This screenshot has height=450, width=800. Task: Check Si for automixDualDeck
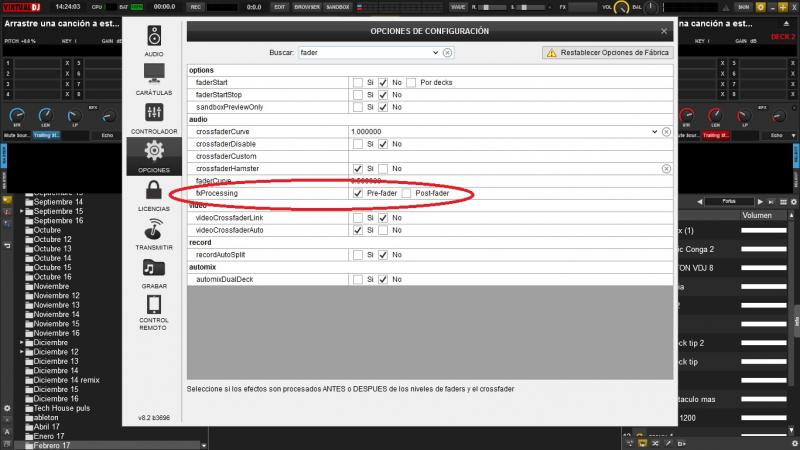pyautogui.click(x=358, y=279)
